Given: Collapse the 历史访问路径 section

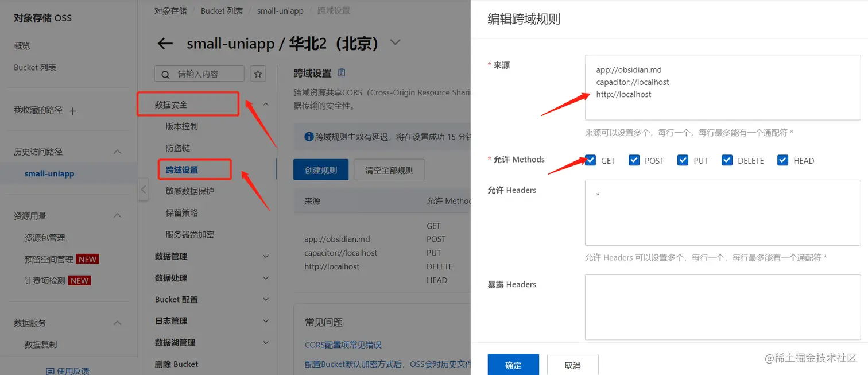Looking at the screenshot, I should (118, 152).
